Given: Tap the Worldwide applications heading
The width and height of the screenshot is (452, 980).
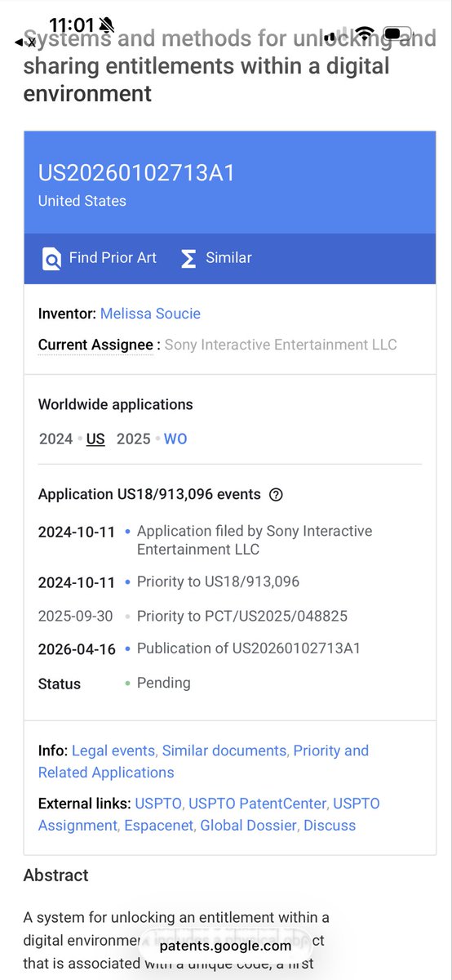Looking at the screenshot, I should coord(116,404).
